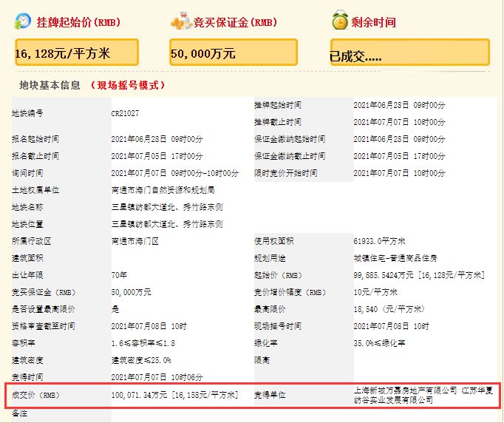
Task: Click the 报名起始时间 label
Action: (35, 139)
